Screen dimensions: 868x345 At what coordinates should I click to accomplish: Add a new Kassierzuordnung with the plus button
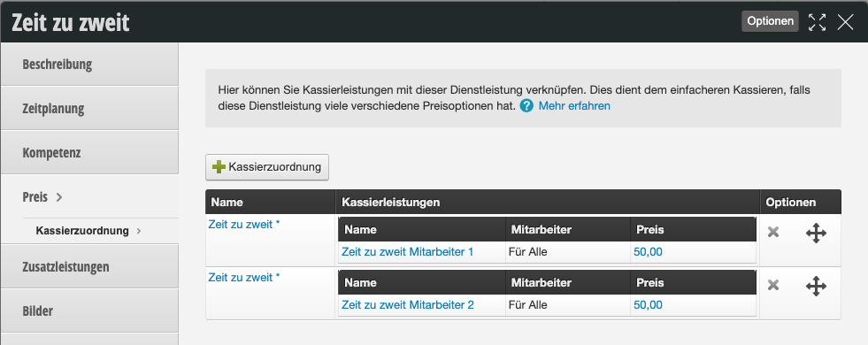(x=267, y=166)
